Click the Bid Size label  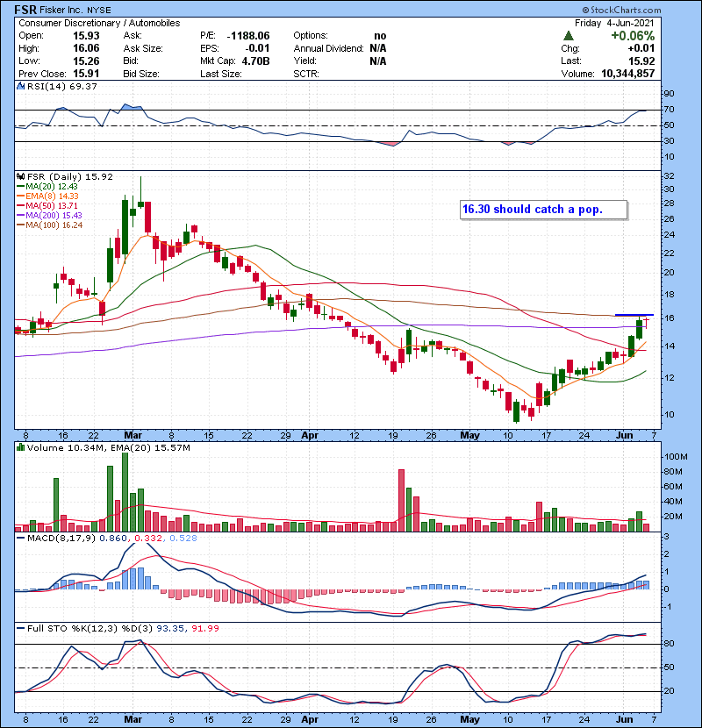click(x=141, y=74)
